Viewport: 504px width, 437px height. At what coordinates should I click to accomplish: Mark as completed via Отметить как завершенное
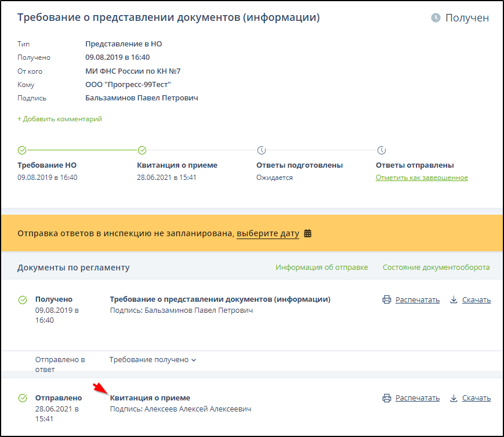tap(422, 178)
